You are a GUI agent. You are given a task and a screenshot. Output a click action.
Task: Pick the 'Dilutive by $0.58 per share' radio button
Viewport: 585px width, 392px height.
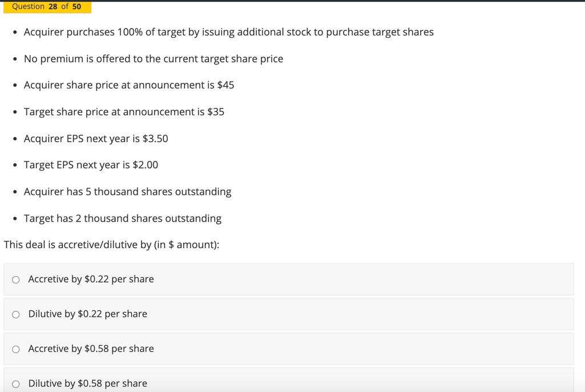pos(16,384)
